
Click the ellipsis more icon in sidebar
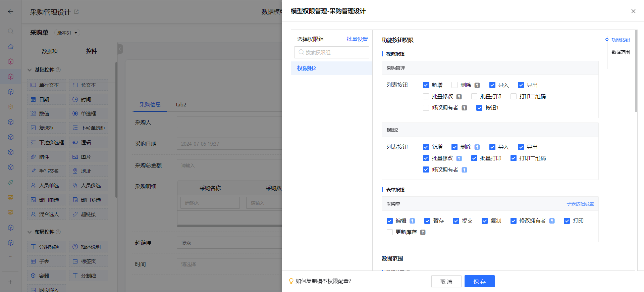11,256
